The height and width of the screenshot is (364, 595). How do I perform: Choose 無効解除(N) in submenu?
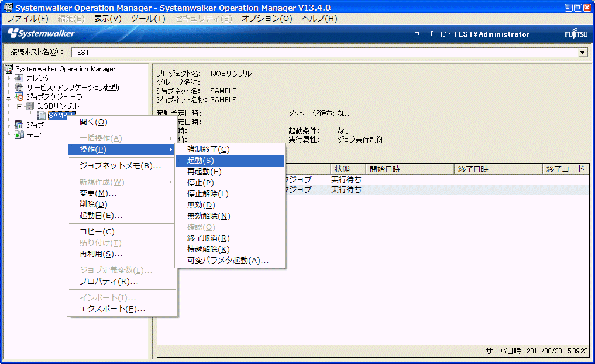(x=230, y=216)
